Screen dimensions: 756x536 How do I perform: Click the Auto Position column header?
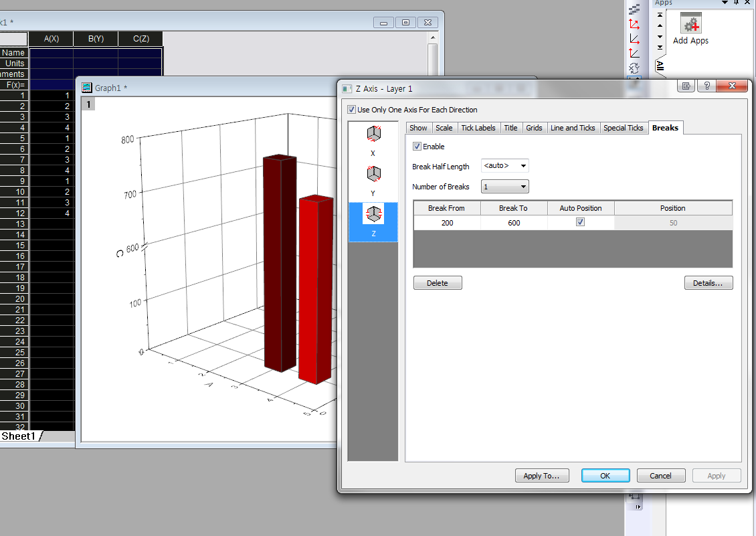[x=581, y=208]
